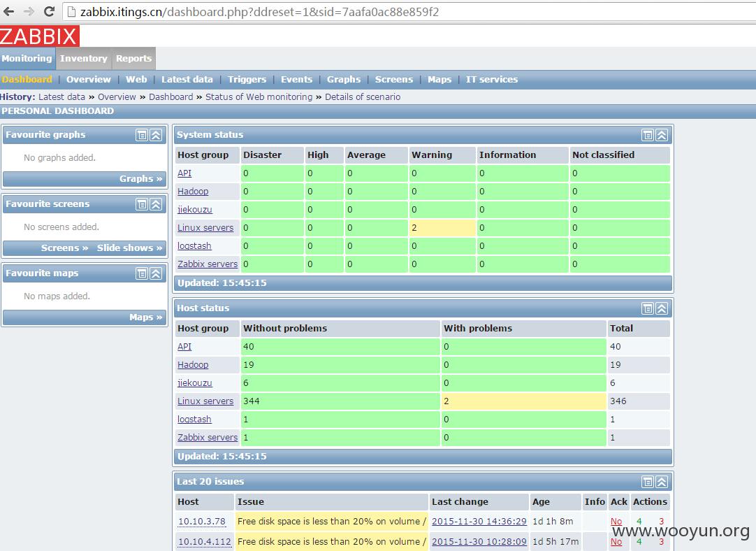Open logstash host group in System status
This screenshot has width=756, height=551.
[194, 246]
